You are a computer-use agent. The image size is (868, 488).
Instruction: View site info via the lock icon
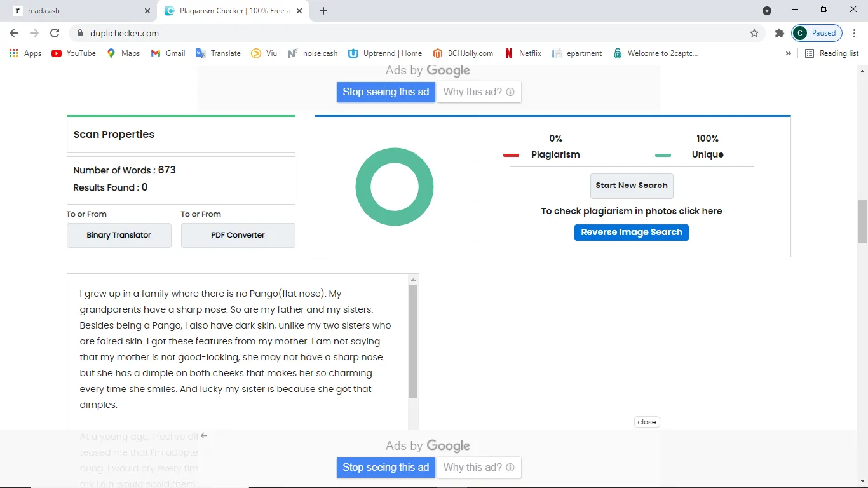pos(79,33)
